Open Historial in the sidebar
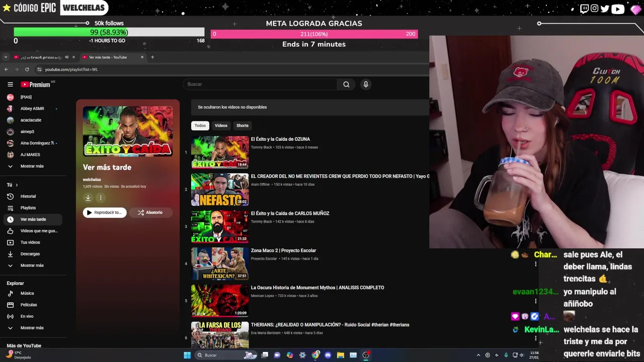 pos(33,196)
